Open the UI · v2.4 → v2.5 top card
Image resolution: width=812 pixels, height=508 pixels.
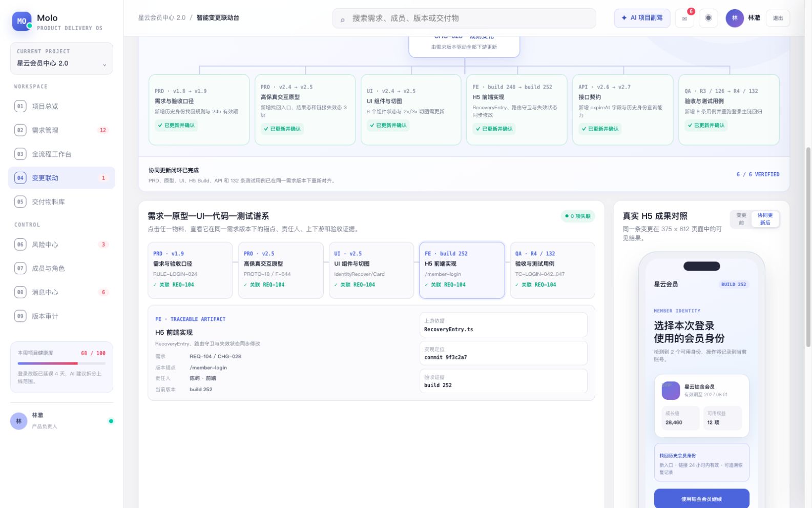[x=411, y=110]
